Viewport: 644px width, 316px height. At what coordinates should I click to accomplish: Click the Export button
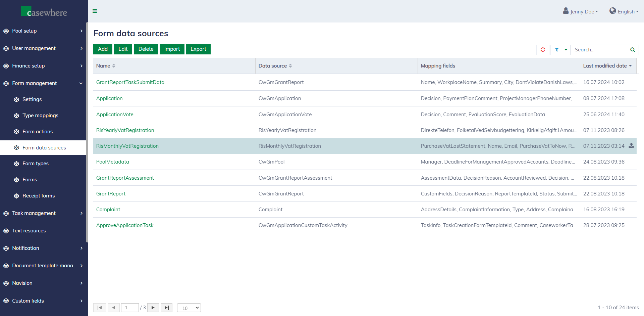pyautogui.click(x=198, y=49)
